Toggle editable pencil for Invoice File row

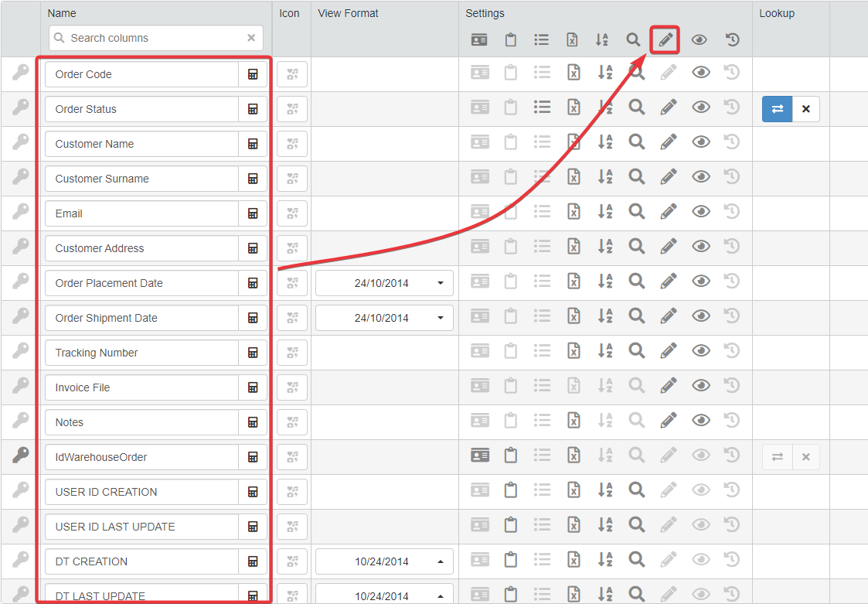[669, 386]
